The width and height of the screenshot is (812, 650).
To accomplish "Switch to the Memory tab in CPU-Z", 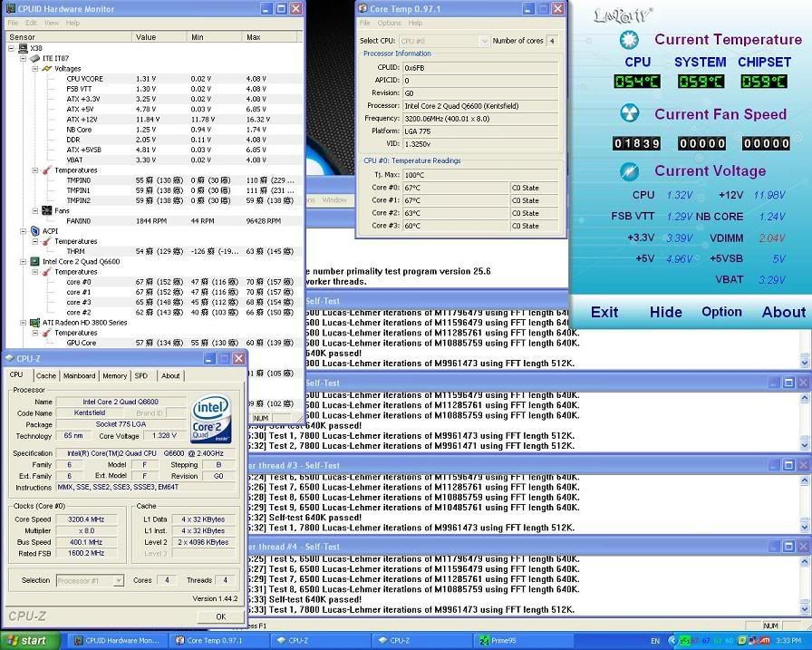I will pyautogui.click(x=114, y=376).
